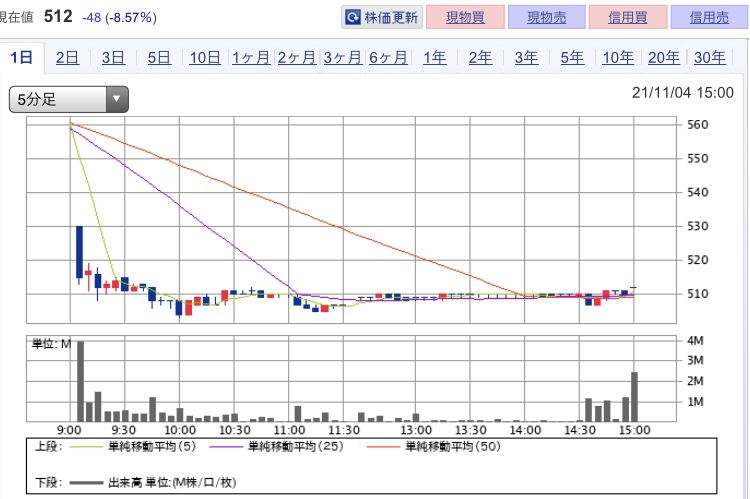Open 現物売 spot sell order
This screenshot has width=750, height=499.
(x=547, y=18)
